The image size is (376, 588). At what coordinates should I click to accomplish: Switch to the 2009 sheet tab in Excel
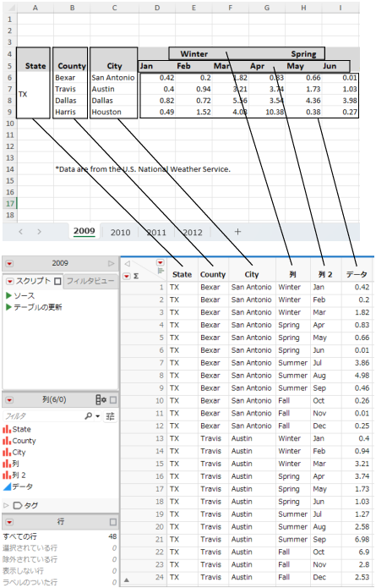84,231
